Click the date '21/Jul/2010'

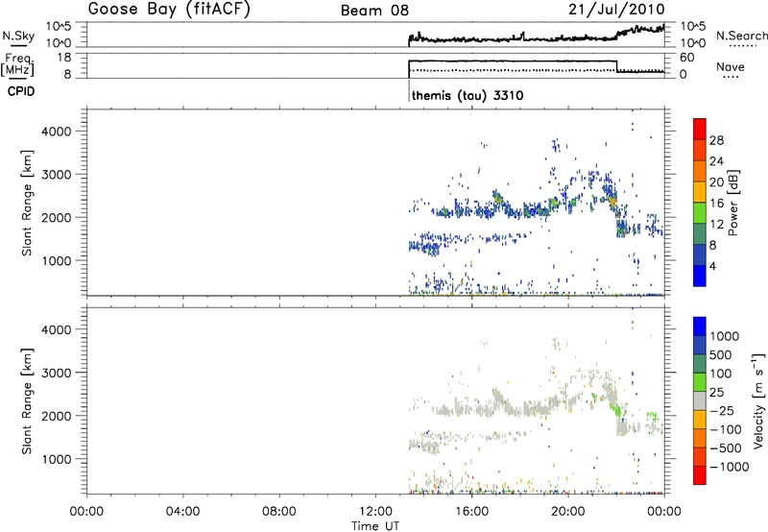point(616,9)
